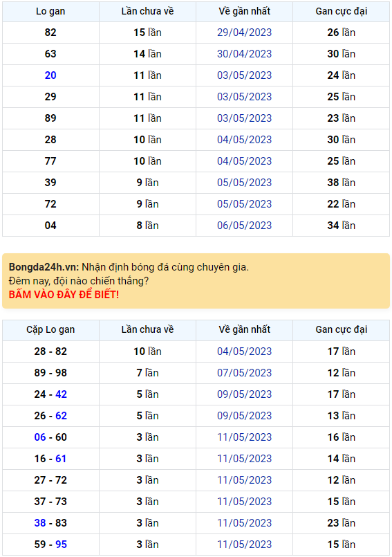Click blue number 95 in pair 59 - 95

(61, 545)
